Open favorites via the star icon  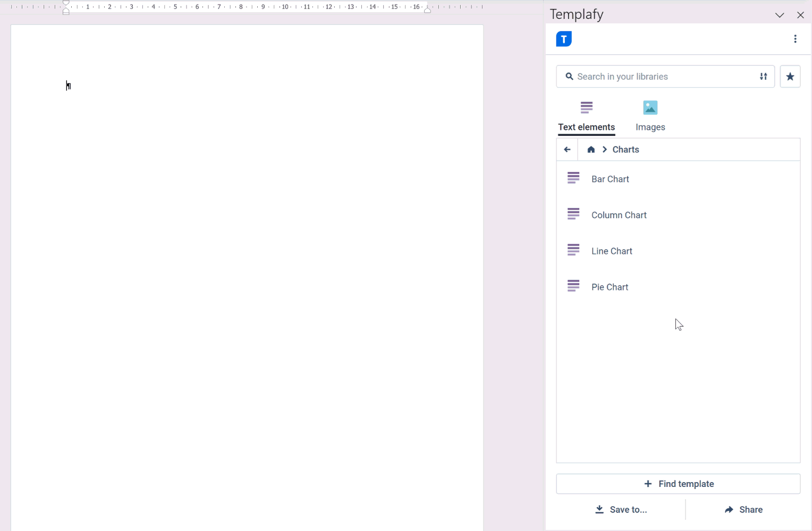point(790,76)
